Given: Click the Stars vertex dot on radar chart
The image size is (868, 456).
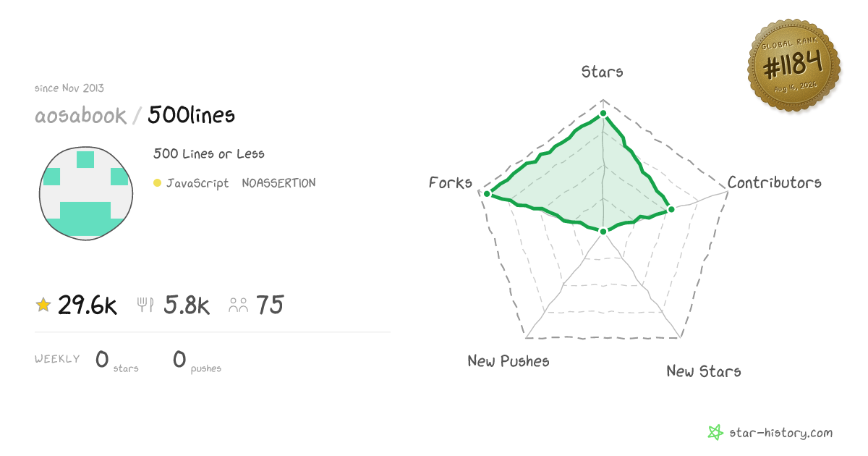Looking at the screenshot, I should [x=603, y=114].
